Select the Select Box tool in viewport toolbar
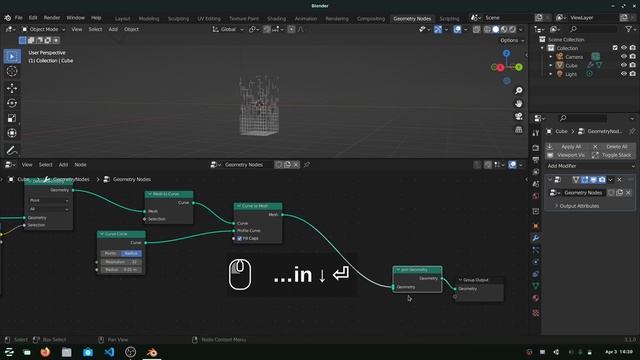Screen dimensions: 640x360 12,56
